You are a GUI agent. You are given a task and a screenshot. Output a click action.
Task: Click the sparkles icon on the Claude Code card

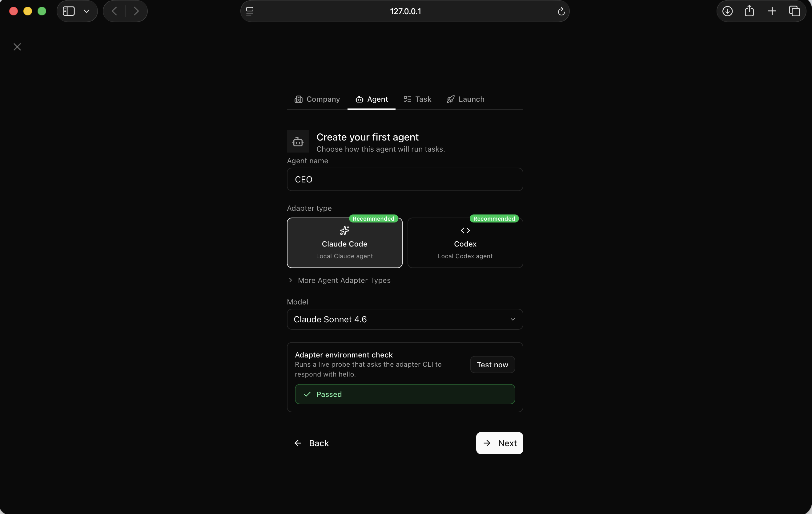tap(344, 230)
